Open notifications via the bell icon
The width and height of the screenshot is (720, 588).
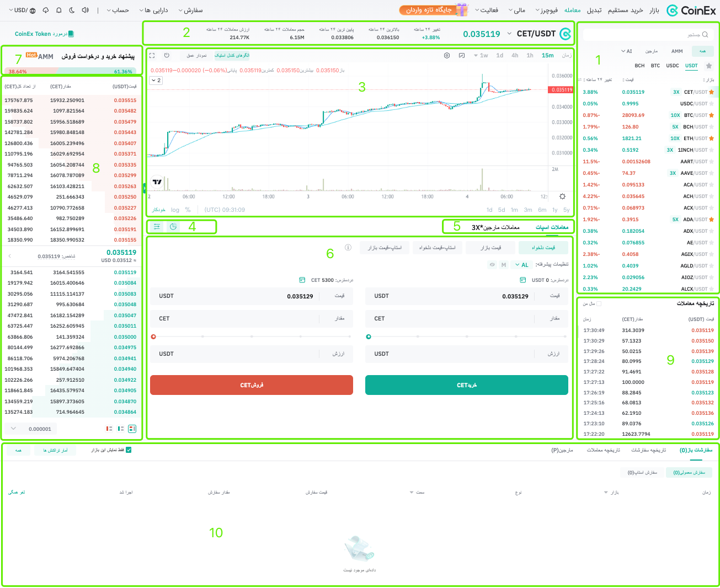59,10
